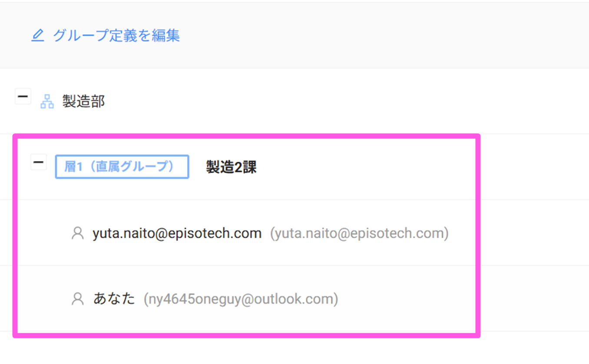Click the gray yuta.naito email in parentheses
589x364 pixels.
[359, 233]
